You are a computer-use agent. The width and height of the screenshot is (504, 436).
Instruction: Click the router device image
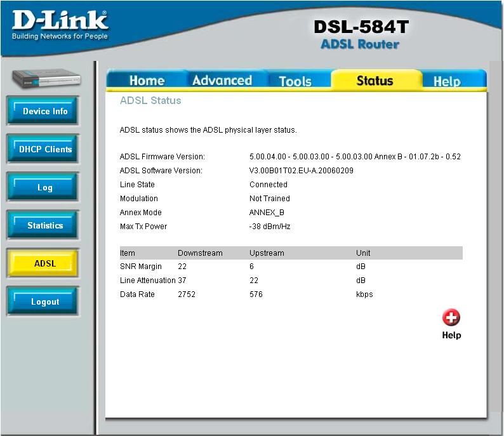pos(46,78)
